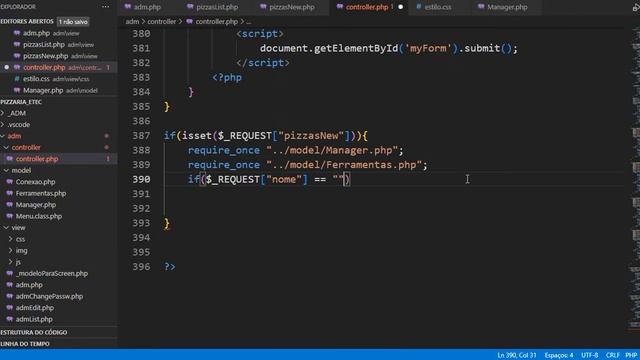Click the 'require_once' text on line 388

click(x=224, y=150)
